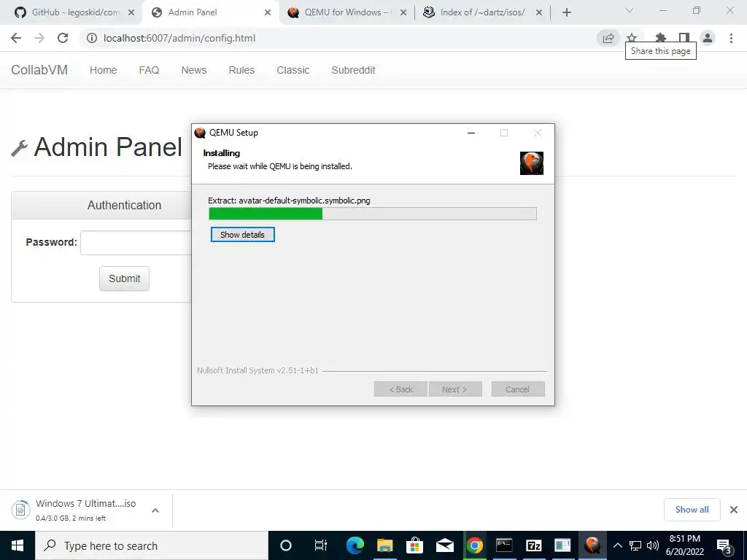Click the Windows 7 Ultimate iso download item

(76, 510)
